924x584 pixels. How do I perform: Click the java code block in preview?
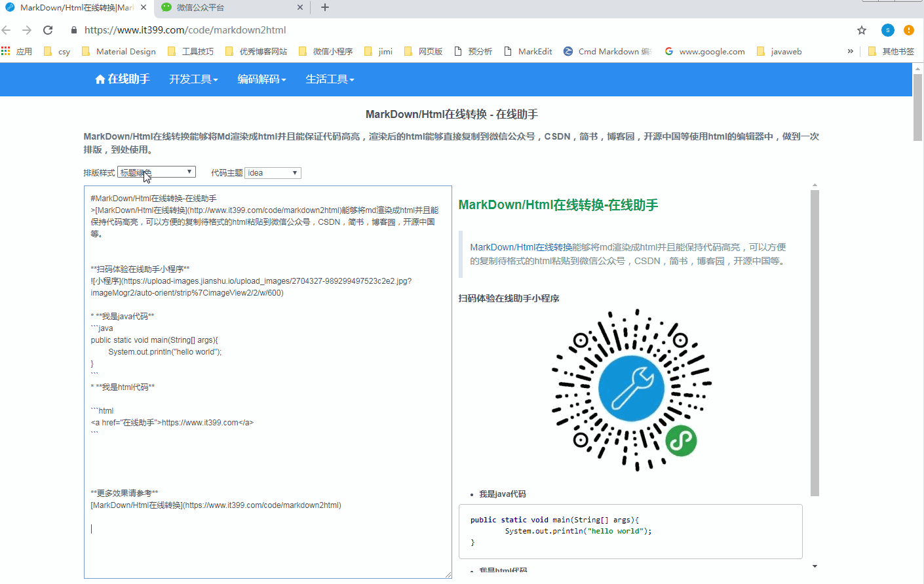tap(630, 532)
